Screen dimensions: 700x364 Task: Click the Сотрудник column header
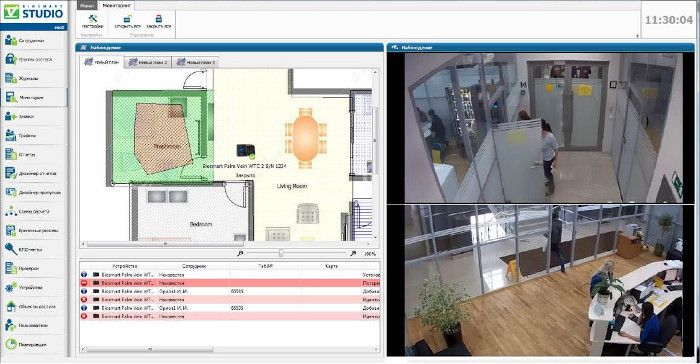click(x=194, y=266)
